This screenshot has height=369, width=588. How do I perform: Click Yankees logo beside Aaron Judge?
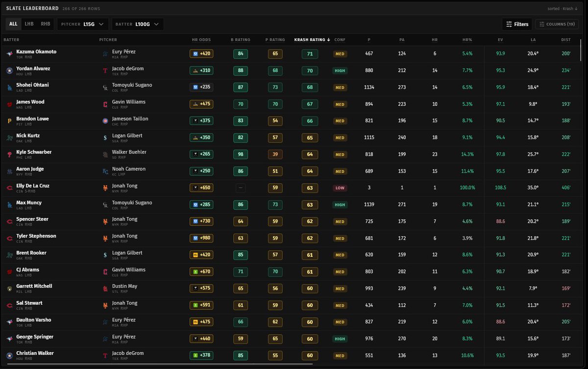coord(9,172)
